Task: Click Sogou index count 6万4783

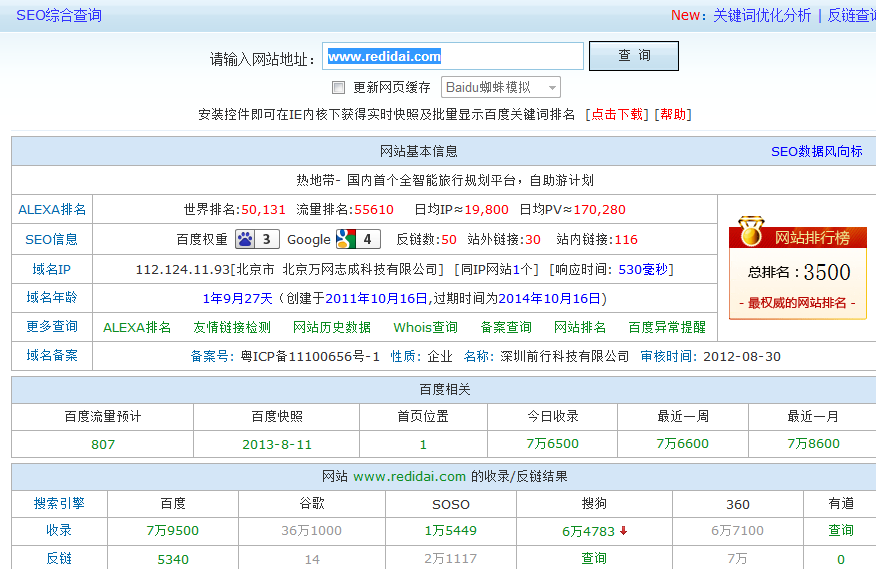Action: pos(588,532)
